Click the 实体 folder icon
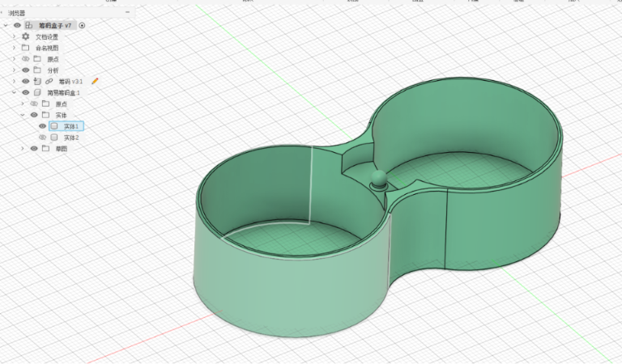The width and height of the screenshot is (622, 364). (x=45, y=115)
